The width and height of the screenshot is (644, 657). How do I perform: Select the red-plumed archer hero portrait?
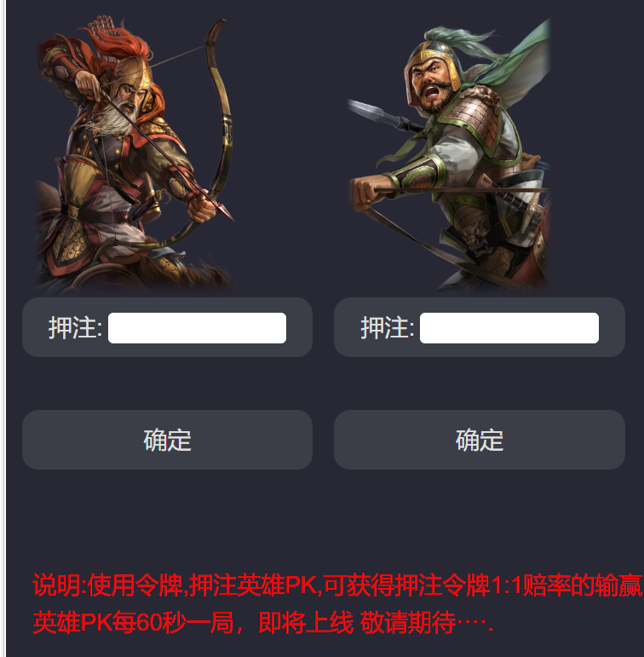click(x=135, y=154)
